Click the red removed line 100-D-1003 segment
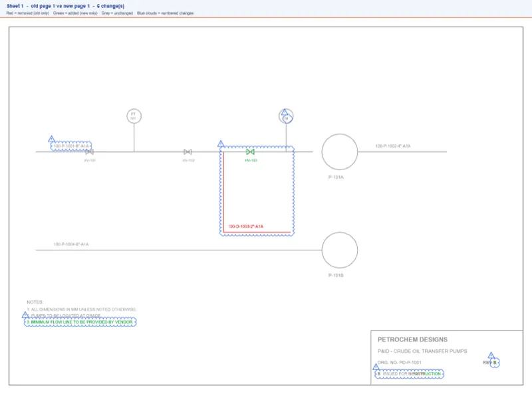Screen dimensions: 532x394 pos(223,192)
